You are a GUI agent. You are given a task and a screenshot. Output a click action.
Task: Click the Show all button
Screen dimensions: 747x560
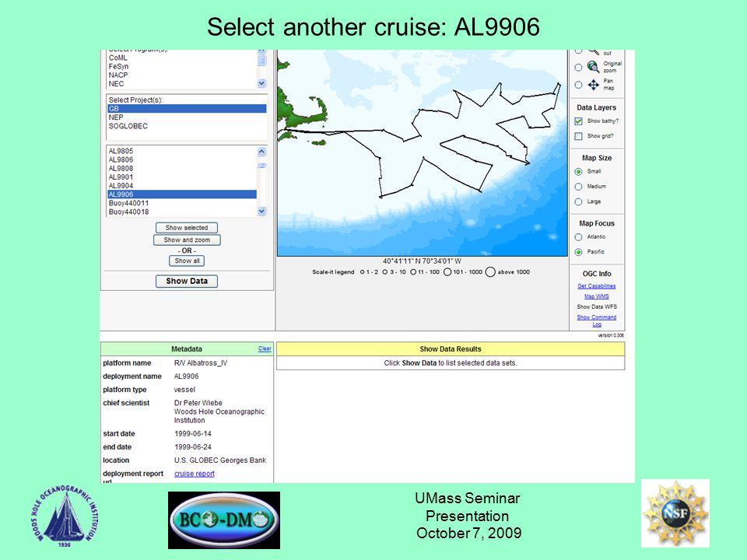point(187,261)
